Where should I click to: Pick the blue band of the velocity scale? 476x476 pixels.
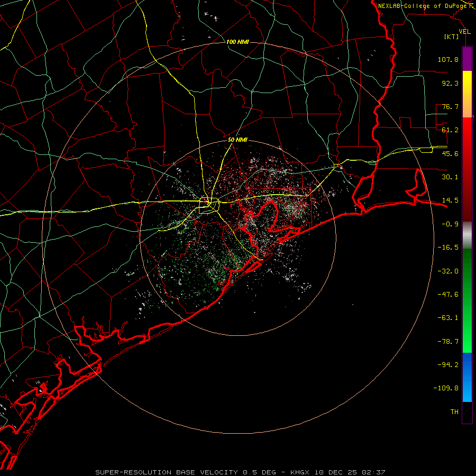click(467, 377)
